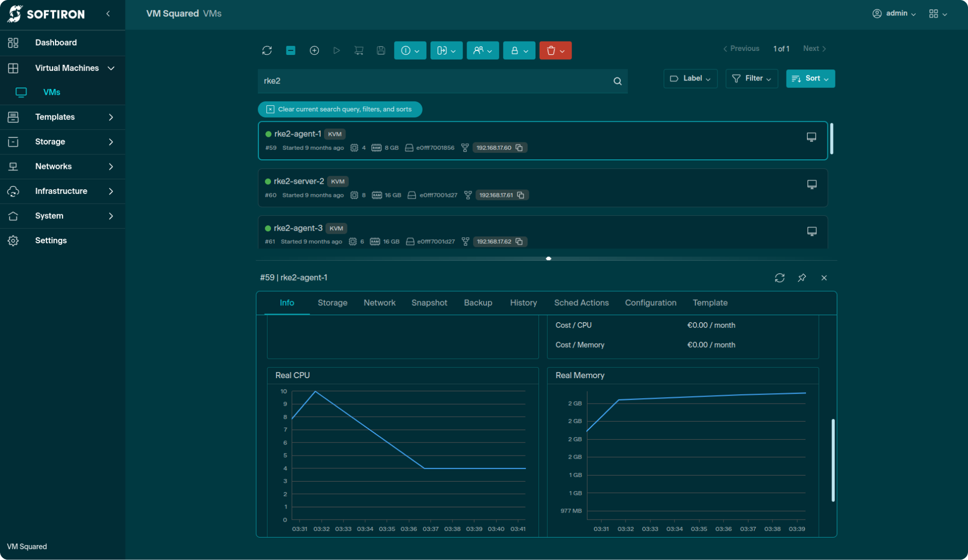968x560 pixels.
Task: Open console for rke2-server-2
Action: pyautogui.click(x=811, y=184)
